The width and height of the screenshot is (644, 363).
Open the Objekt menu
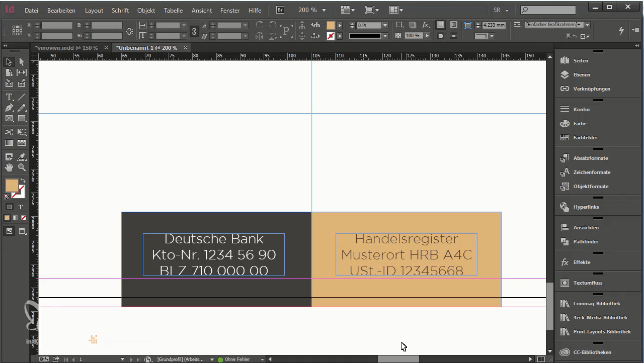(146, 10)
